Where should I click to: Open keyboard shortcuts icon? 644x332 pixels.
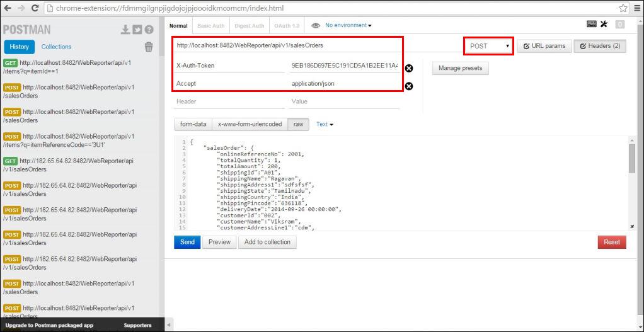(x=592, y=24)
